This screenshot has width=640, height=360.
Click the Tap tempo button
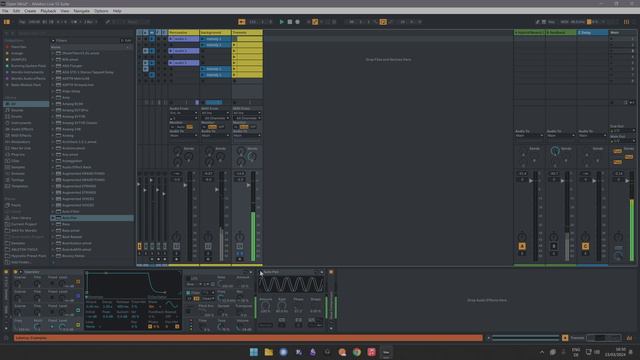[x=22, y=22]
